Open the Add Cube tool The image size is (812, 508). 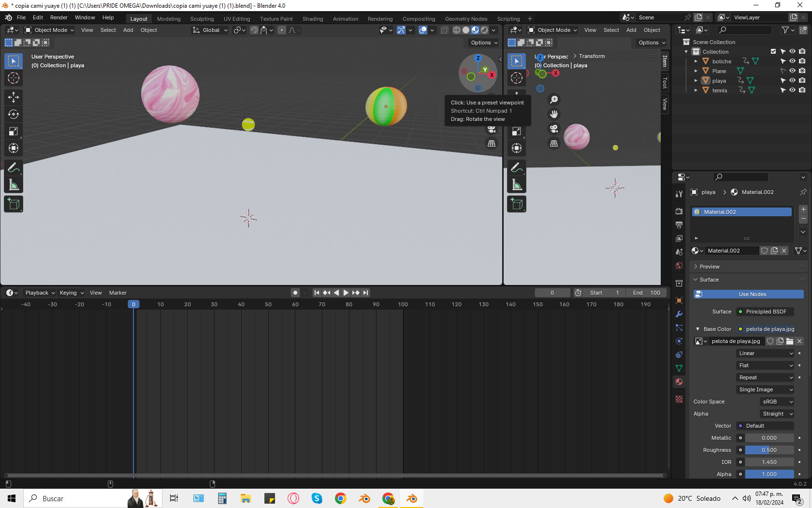[x=14, y=204]
